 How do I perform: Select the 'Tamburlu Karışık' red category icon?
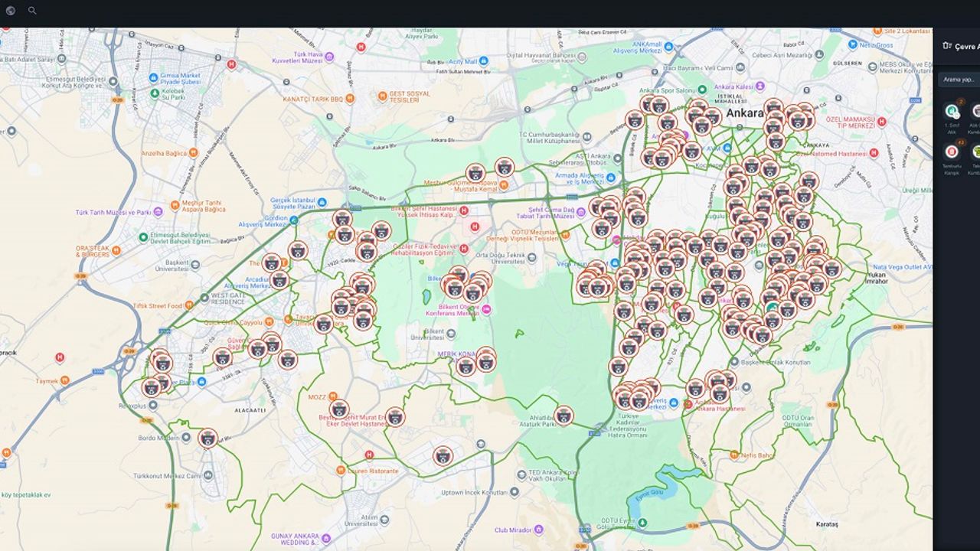click(x=952, y=152)
